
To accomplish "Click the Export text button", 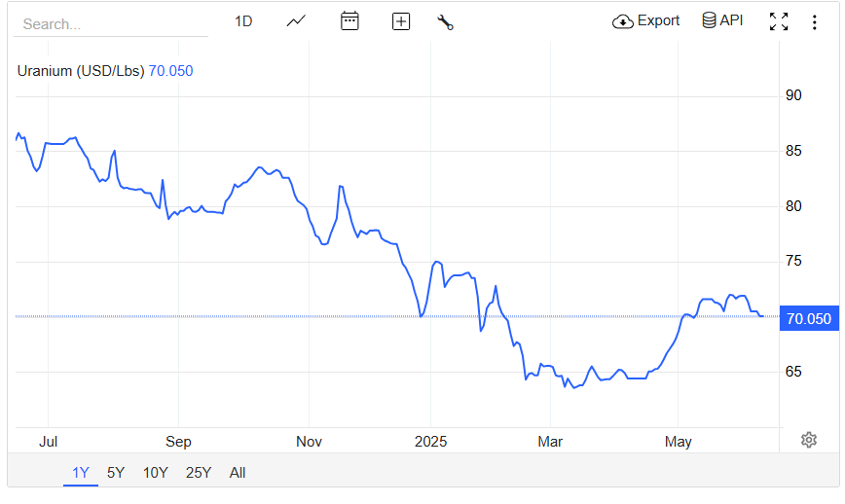I will [659, 20].
